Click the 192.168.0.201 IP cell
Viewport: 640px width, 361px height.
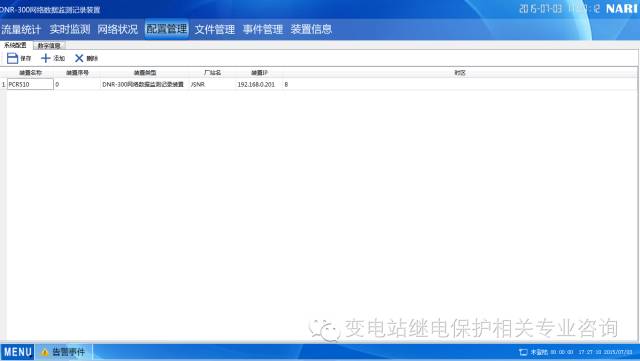coord(259,85)
